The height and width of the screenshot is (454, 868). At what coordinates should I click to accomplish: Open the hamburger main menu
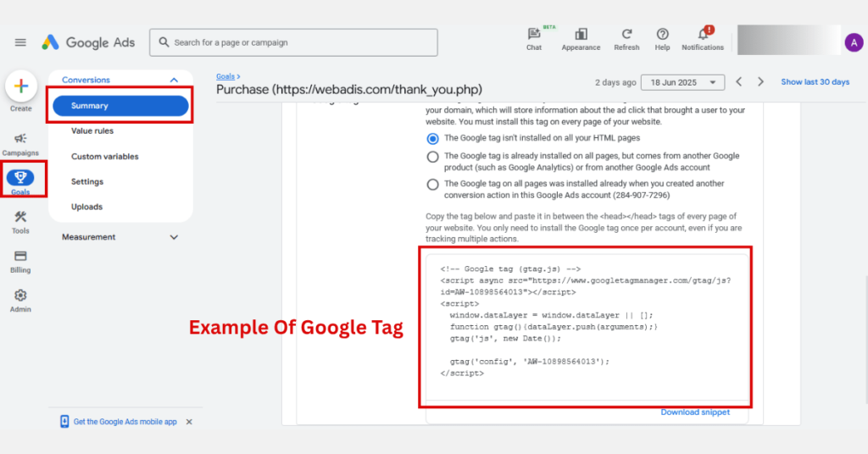pos(20,42)
